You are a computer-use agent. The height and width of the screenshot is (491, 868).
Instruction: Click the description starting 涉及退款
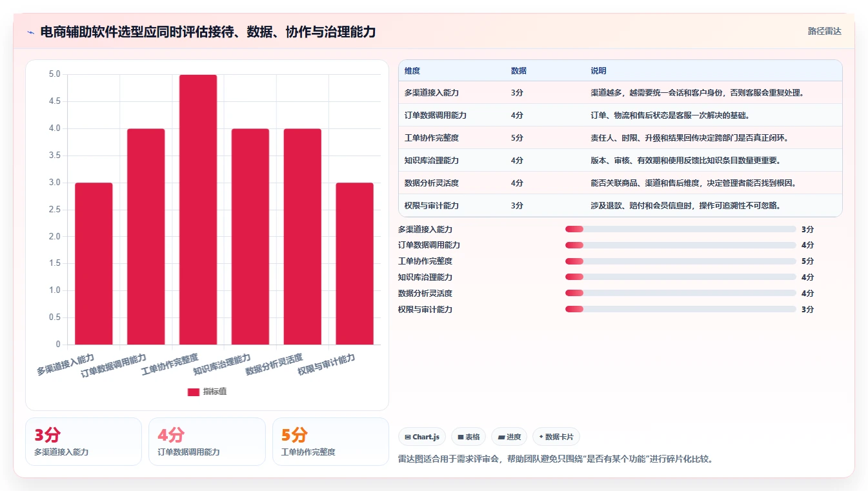[685, 206]
